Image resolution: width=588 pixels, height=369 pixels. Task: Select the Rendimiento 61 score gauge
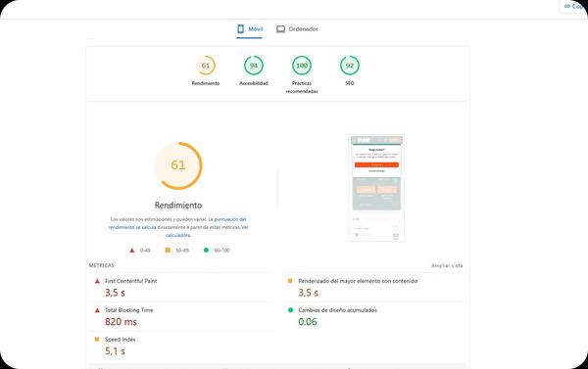tap(206, 66)
